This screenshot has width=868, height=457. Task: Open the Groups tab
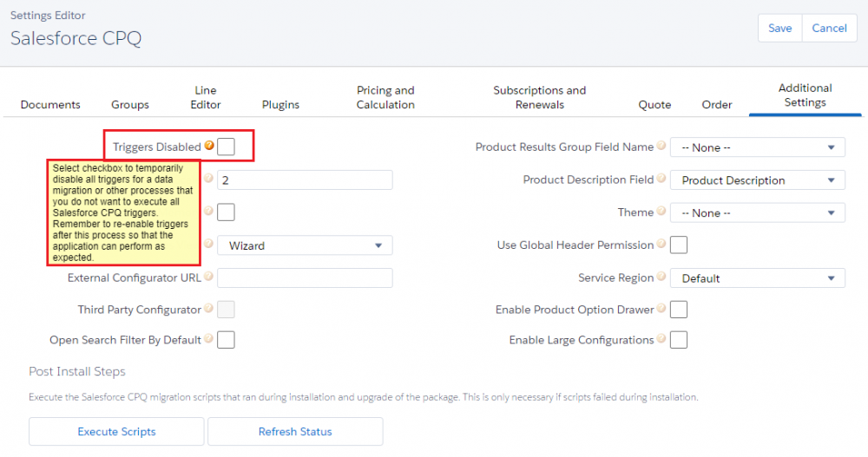tap(130, 105)
